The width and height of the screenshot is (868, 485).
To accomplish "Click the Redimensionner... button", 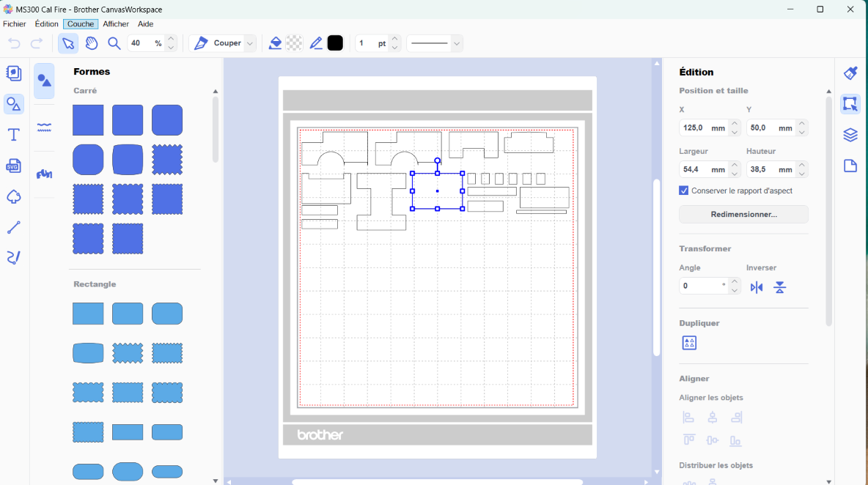I will point(743,215).
